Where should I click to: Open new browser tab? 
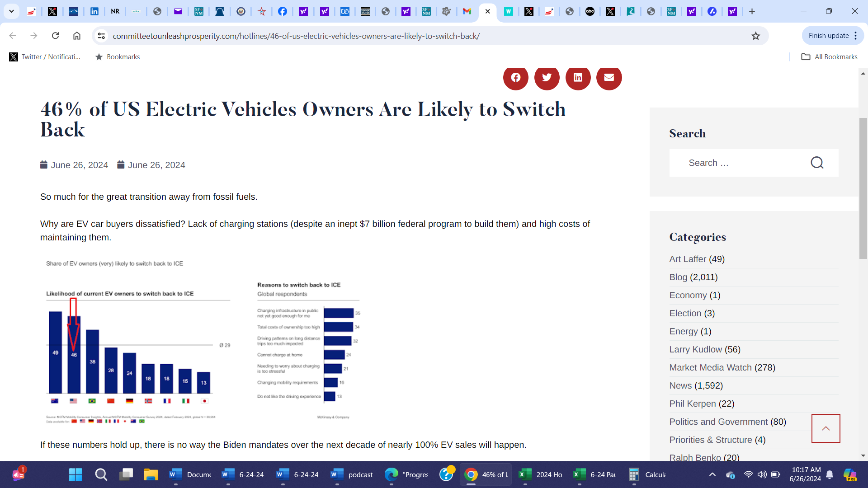752,11
